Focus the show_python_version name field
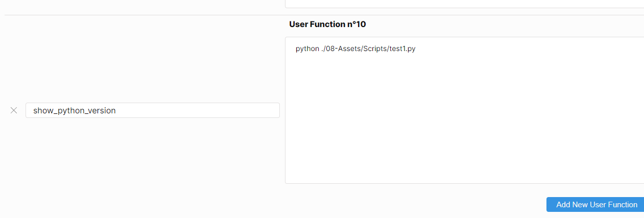 tap(152, 110)
